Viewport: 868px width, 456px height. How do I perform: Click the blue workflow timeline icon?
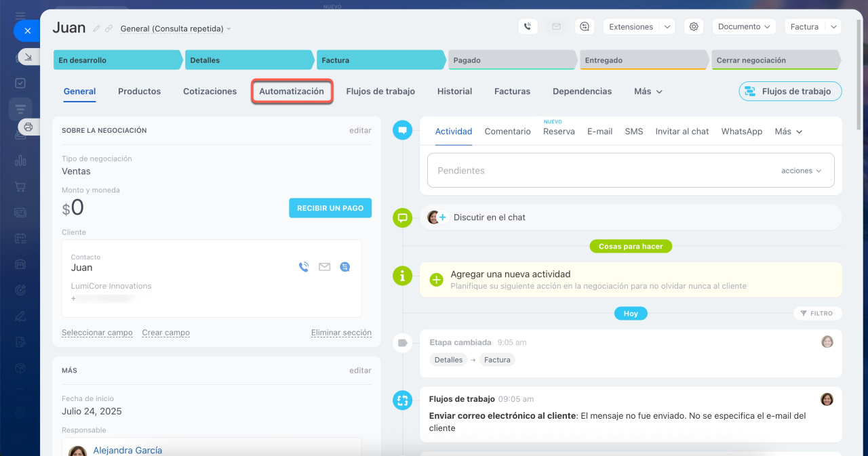[x=403, y=400]
